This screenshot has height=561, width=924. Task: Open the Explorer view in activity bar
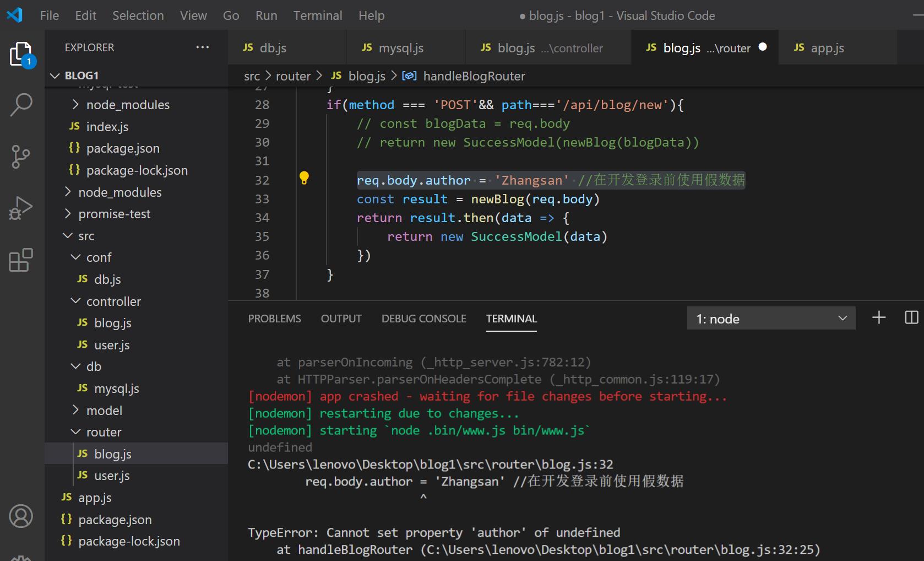click(21, 54)
